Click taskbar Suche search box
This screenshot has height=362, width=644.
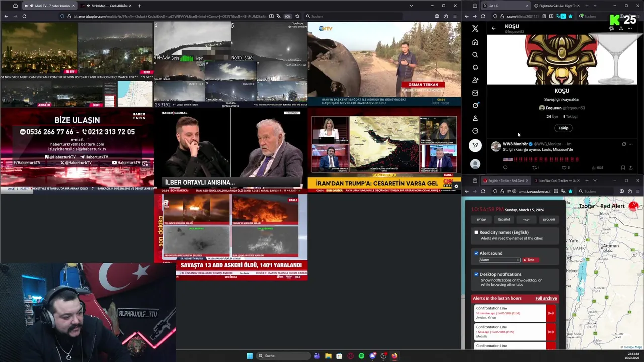(x=283, y=356)
